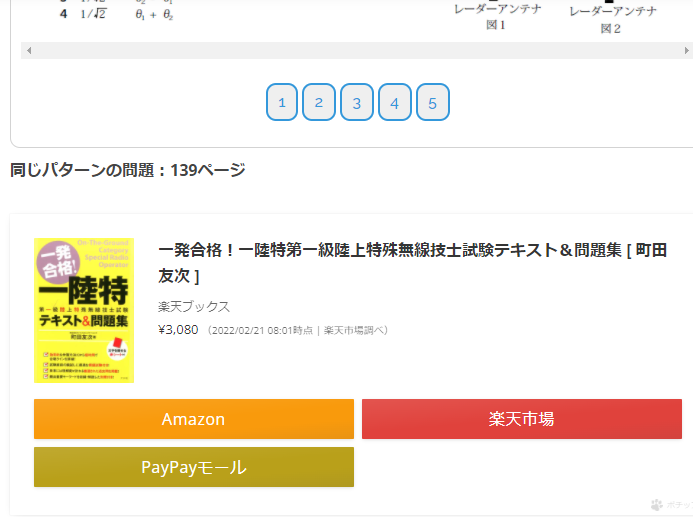Click the Amazon purchase button
The image size is (693, 517).
[x=194, y=419]
